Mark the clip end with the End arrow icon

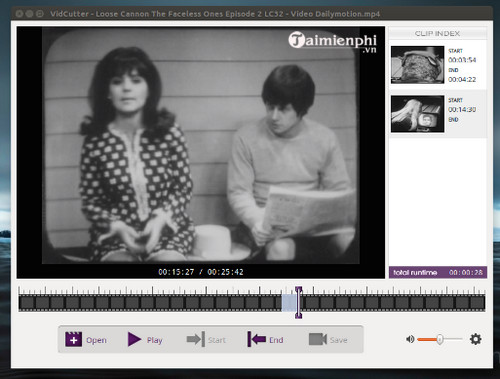point(257,339)
